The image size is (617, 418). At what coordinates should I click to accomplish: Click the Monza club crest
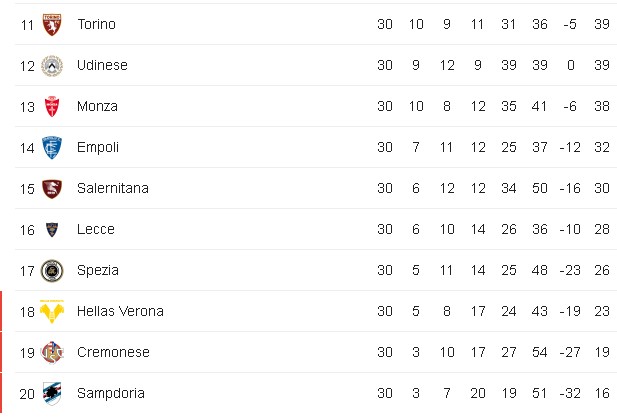52,107
